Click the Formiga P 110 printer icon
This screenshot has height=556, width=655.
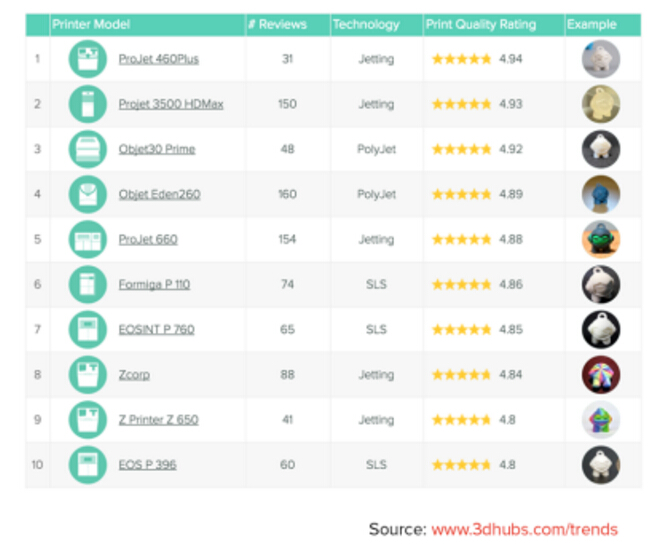(88, 284)
